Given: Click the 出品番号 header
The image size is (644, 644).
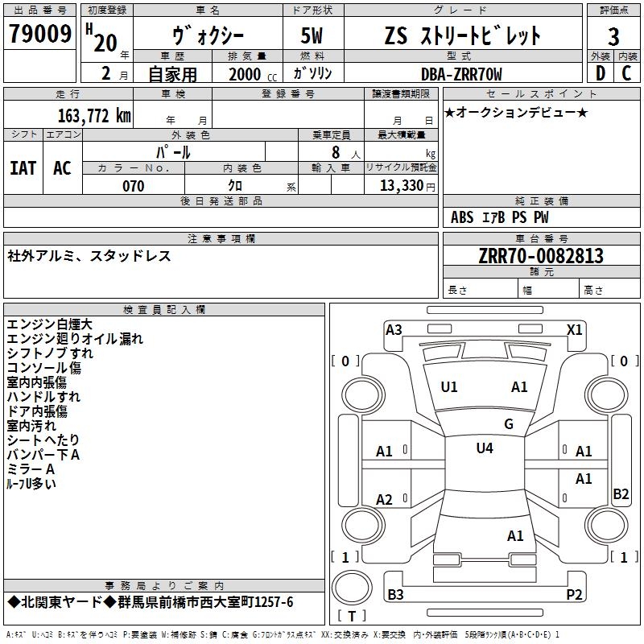Looking at the screenshot, I should pos(39,10).
